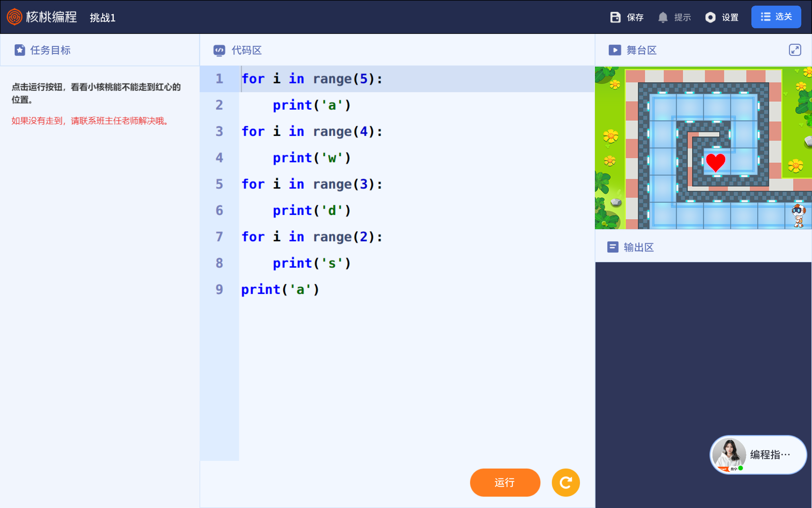Click the 设置 label text
The image size is (812, 508).
coord(730,17)
